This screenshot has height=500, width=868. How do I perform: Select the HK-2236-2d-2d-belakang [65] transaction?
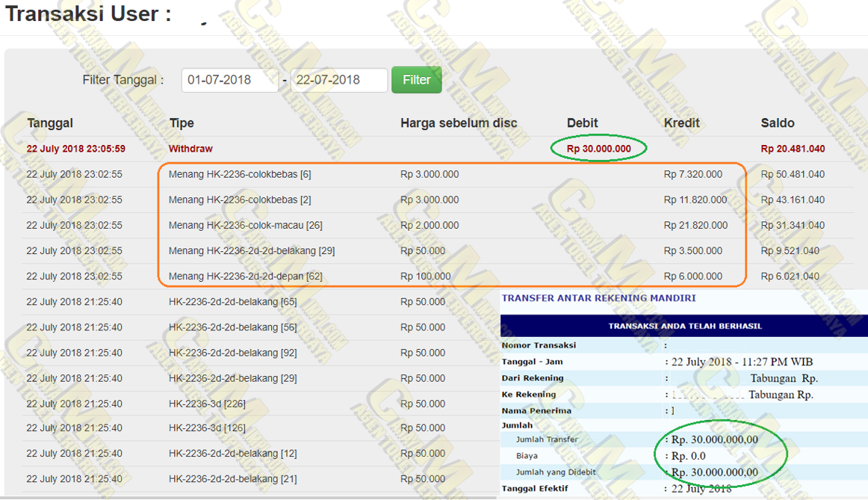pyautogui.click(x=232, y=302)
